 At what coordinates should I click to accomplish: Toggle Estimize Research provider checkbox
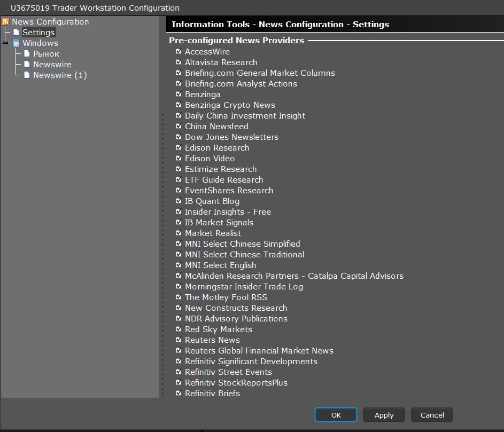pyautogui.click(x=179, y=169)
